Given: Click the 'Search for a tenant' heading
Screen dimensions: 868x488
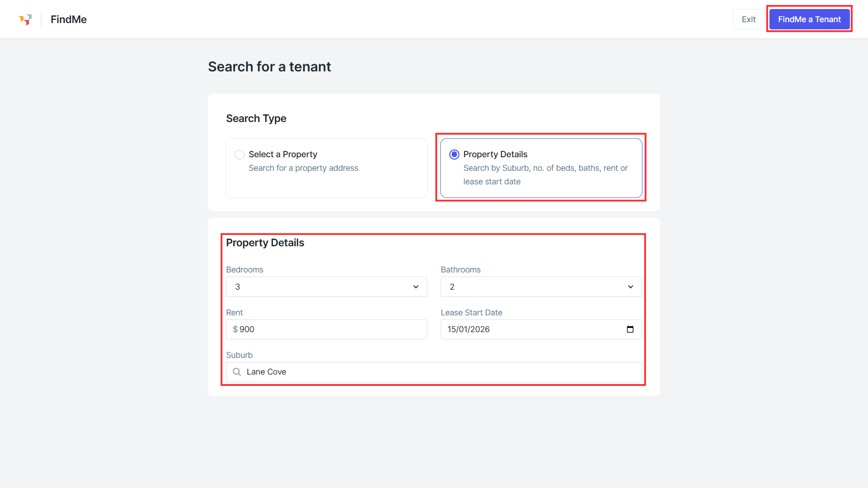Looking at the screenshot, I should [269, 67].
